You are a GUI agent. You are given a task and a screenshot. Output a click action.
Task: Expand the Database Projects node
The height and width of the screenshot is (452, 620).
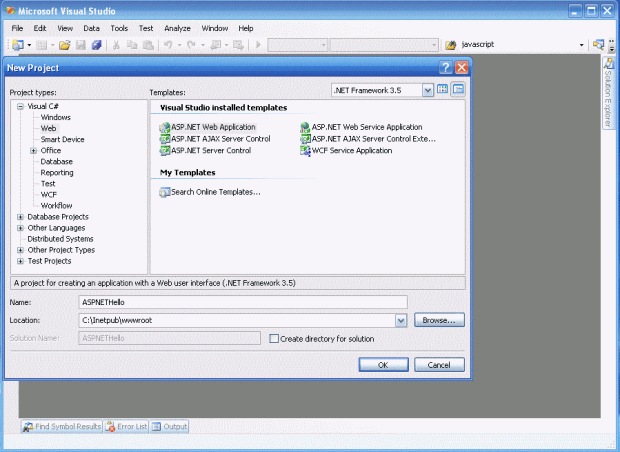(20, 217)
